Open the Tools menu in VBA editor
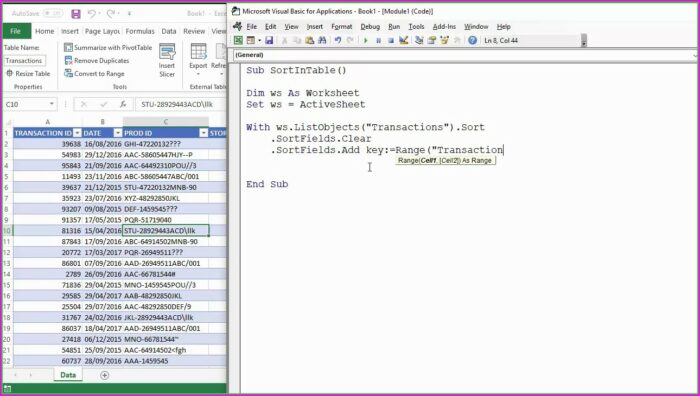This screenshot has width=700, height=396. pos(416,27)
